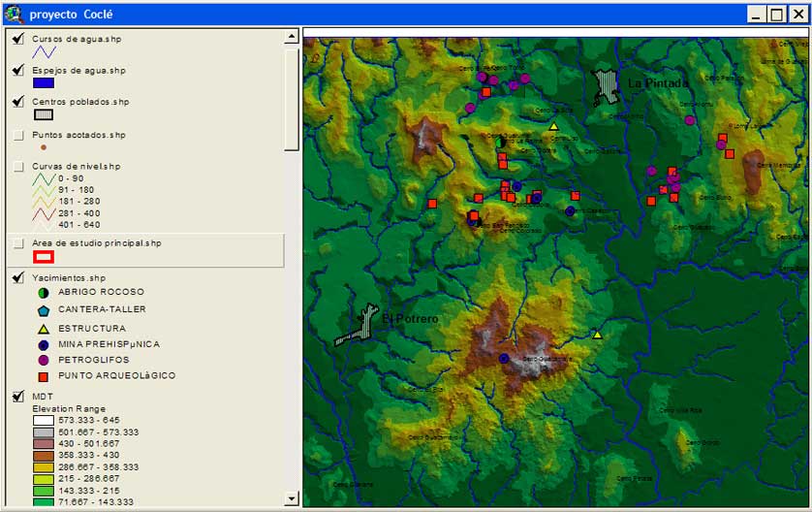Screen dimensions: 812x512
Task: Open the proyecto Coclé title bar icon
Action: tap(14, 15)
